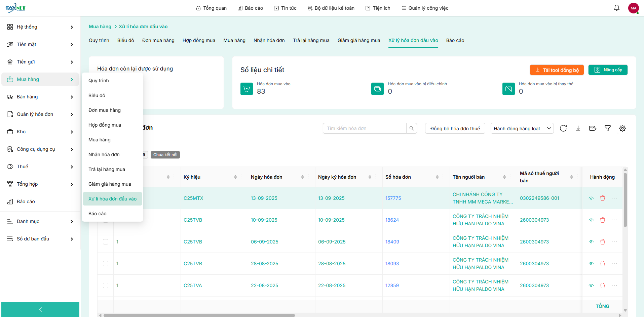Click the send-mail envelope icon
This screenshot has height=317, width=644.
[x=593, y=128]
